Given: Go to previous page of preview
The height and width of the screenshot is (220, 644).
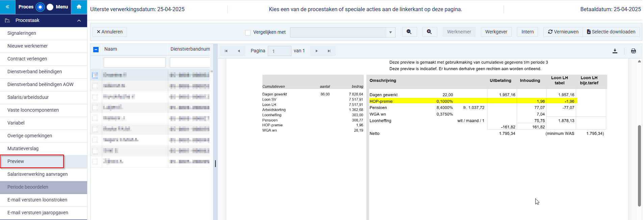Looking at the screenshot, I should [x=238, y=51].
